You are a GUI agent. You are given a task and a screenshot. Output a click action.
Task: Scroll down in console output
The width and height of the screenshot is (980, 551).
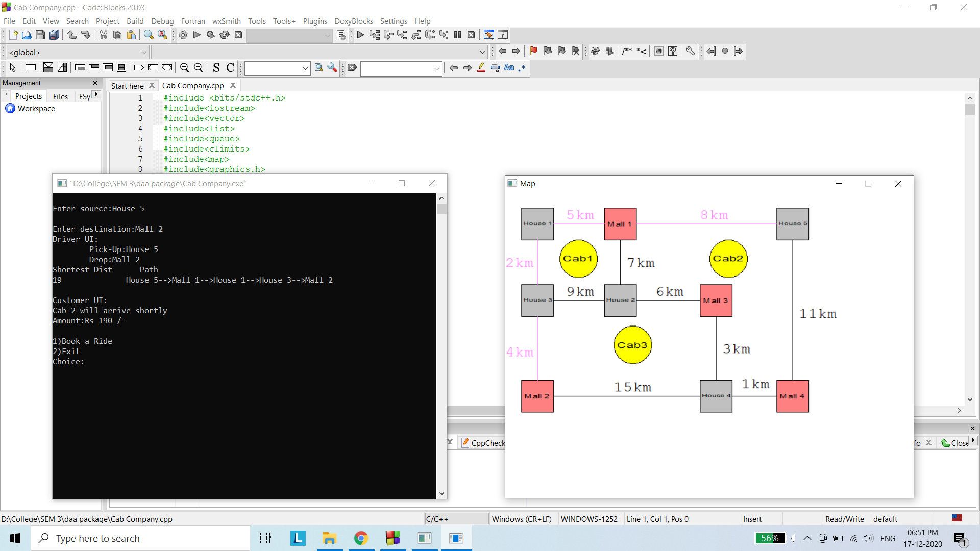click(442, 493)
